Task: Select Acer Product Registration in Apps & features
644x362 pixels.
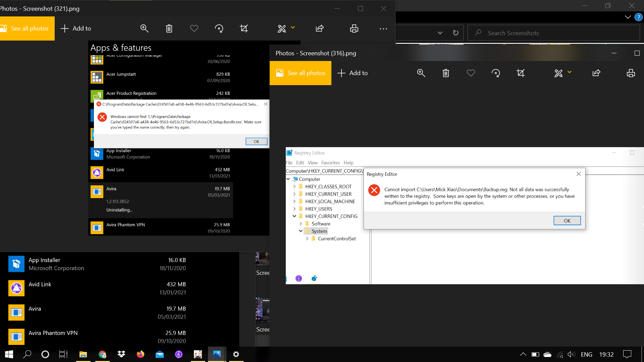Action: point(161,94)
